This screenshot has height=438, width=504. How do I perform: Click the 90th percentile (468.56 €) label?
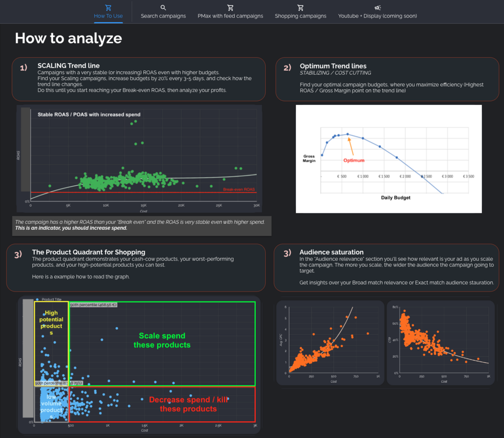coord(93,305)
